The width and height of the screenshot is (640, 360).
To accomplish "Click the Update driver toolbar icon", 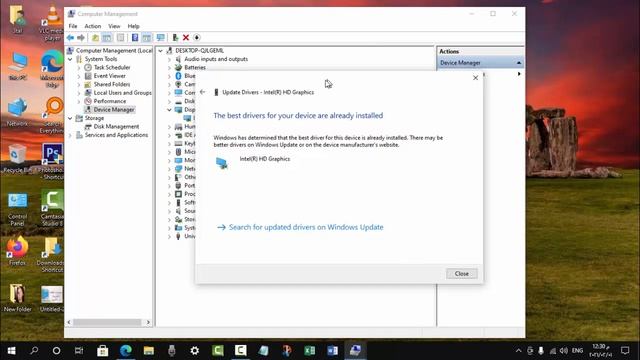I will (x=175, y=38).
